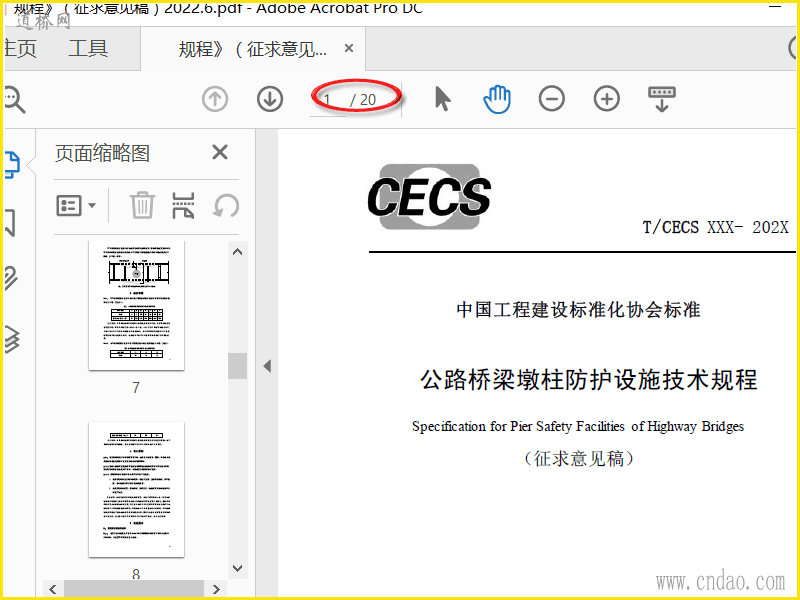Screen dimensions: 800x600
Task: Rotate pages with the rotate icon
Action: pos(226,206)
